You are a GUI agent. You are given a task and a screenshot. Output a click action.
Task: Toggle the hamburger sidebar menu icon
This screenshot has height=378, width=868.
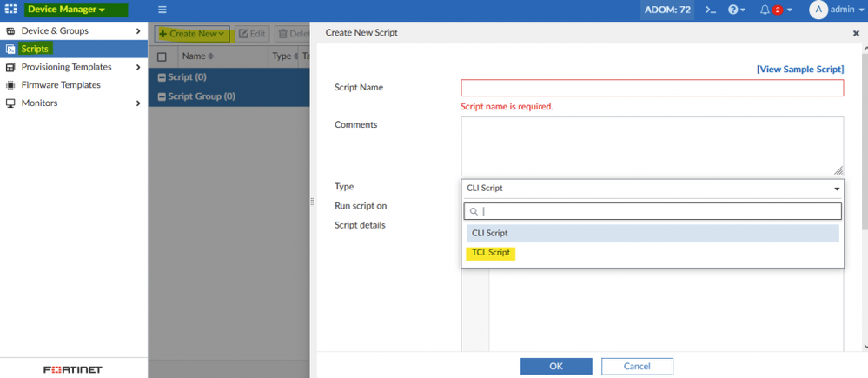[x=162, y=10]
